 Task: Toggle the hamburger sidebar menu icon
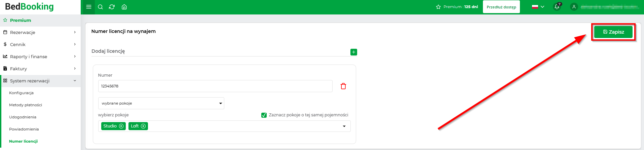click(89, 7)
